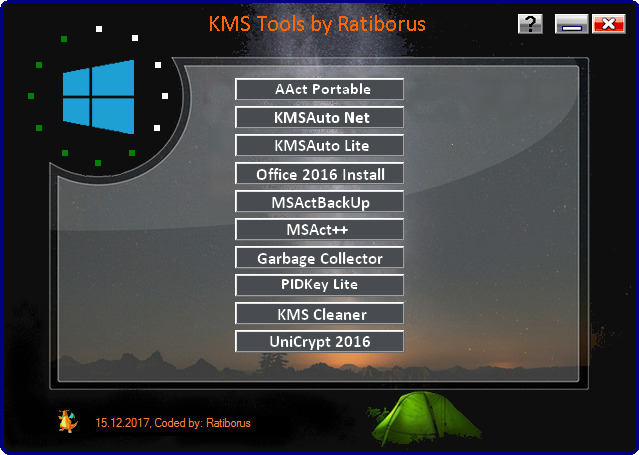Click the question mark help icon
Image resolution: width=639 pixels, height=455 pixels.
[530, 24]
